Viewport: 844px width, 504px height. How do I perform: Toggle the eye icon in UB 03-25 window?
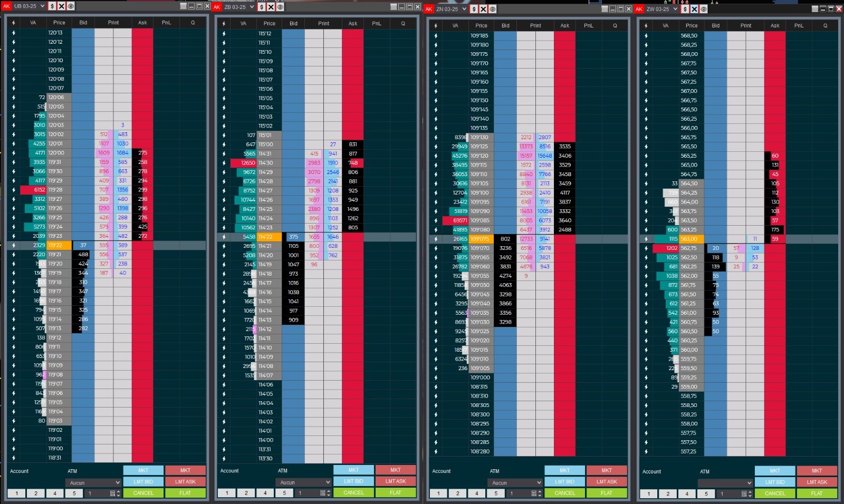click(x=71, y=6)
